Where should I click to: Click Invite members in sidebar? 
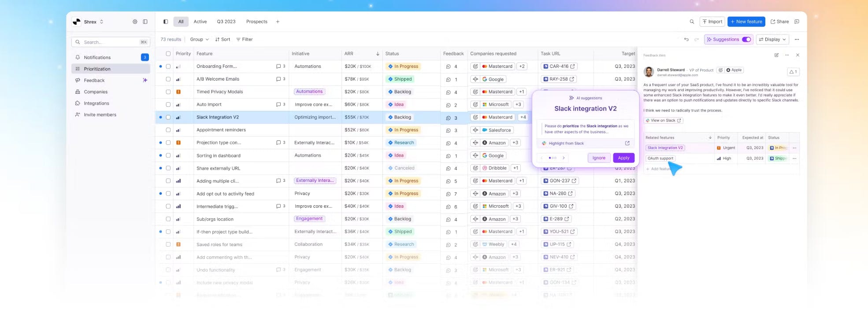[x=111, y=115]
